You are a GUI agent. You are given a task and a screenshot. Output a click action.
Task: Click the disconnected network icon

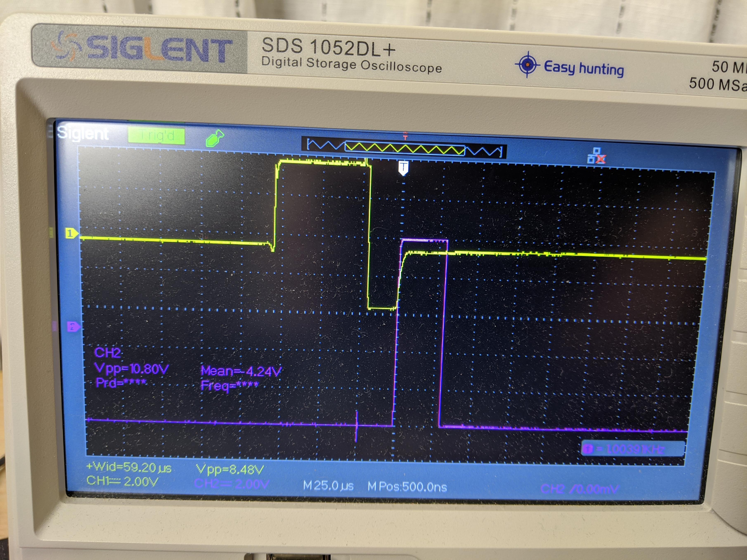coord(596,156)
